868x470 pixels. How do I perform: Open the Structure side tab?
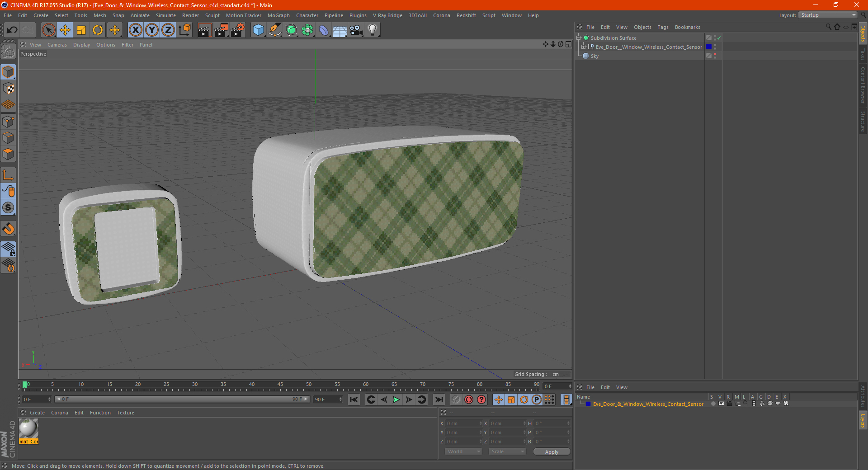(x=863, y=121)
